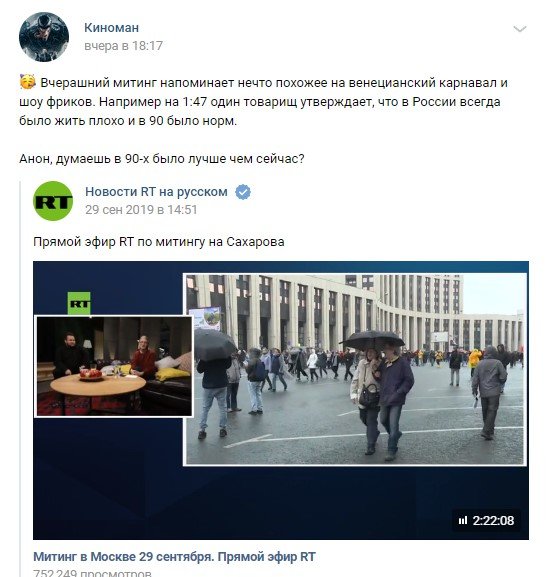
Task: Click the studio picture-in-picture inset
Action: click(114, 366)
